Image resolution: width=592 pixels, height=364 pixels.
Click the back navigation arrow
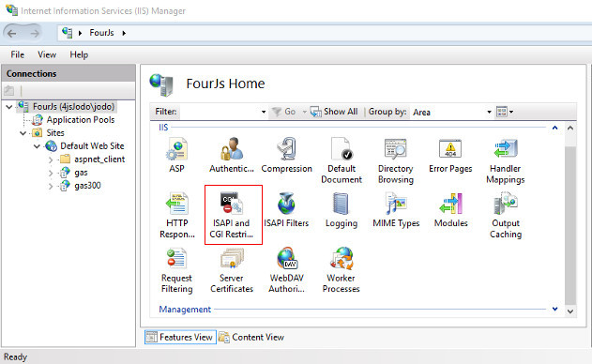[x=12, y=33]
